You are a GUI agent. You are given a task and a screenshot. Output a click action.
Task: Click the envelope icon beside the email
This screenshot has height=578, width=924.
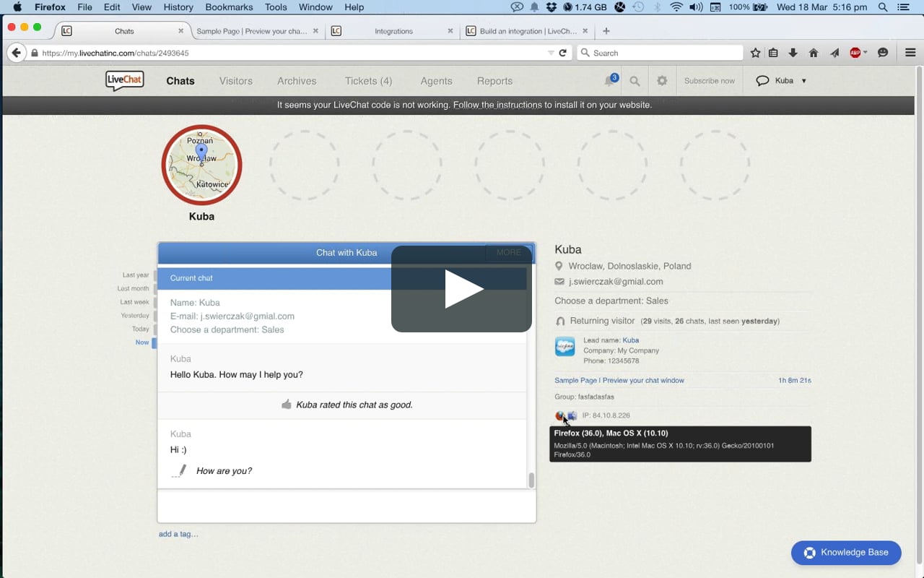[x=559, y=282]
